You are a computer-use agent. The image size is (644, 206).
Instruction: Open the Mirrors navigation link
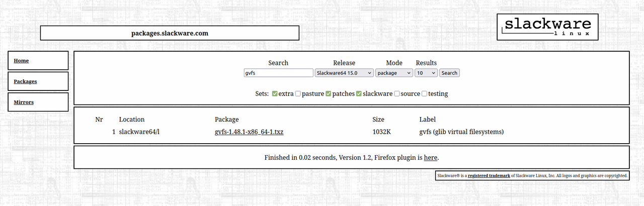click(24, 102)
